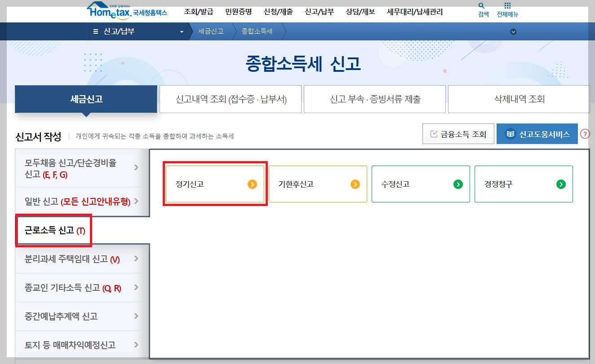Expand the breadcrumb bar chevron circle
Image resolution: width=595 pixels, height=364 pixels.
click(513, 31)
